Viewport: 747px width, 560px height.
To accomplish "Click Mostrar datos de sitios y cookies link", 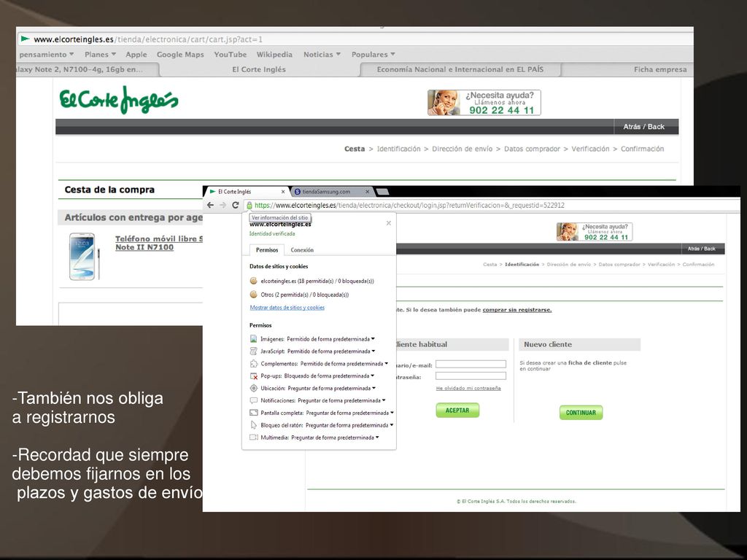I will pyautogui.click(x=287, y=308).
